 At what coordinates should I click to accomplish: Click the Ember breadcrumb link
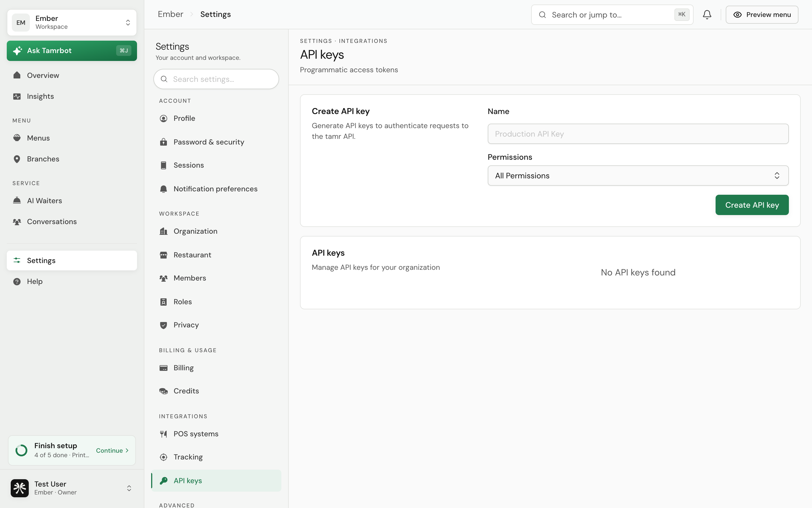coord(171,14)
